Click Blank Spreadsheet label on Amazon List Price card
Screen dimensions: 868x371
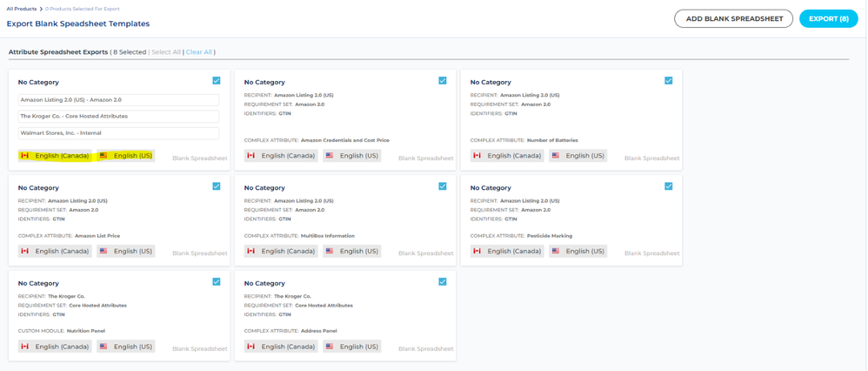coord(200,253)
